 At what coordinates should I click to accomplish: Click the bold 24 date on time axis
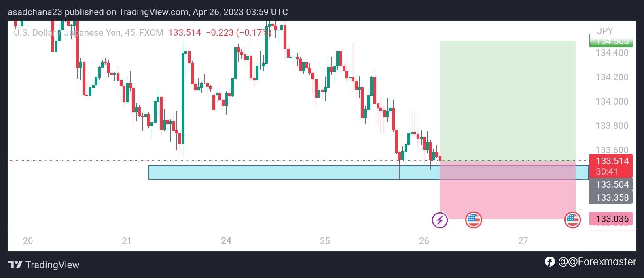point(226,241)
